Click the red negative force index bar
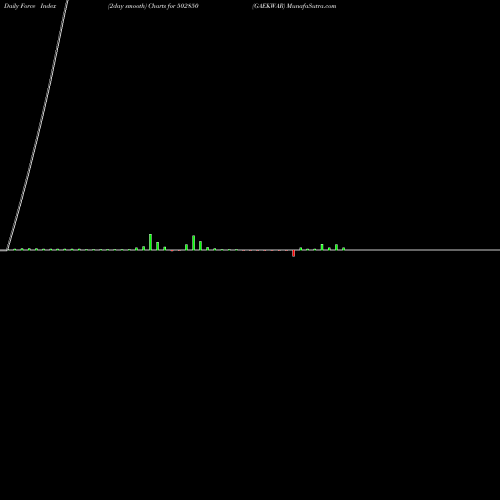 pos(293,253)
